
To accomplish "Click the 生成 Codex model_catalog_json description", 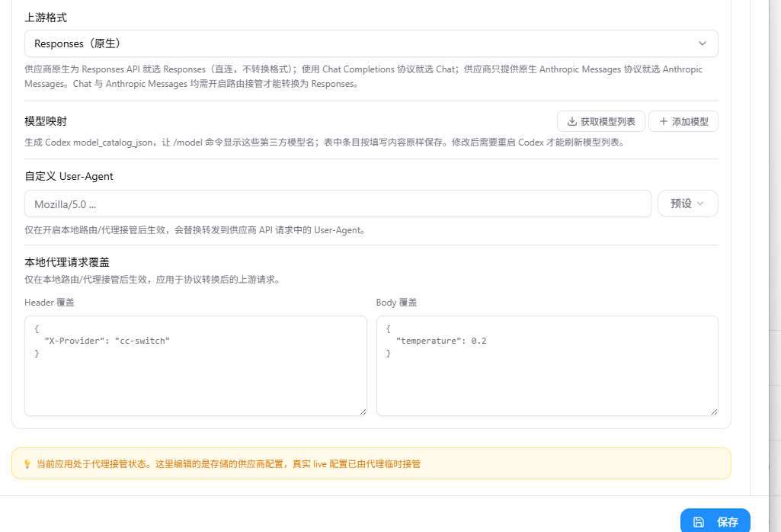I will (325, 143).
